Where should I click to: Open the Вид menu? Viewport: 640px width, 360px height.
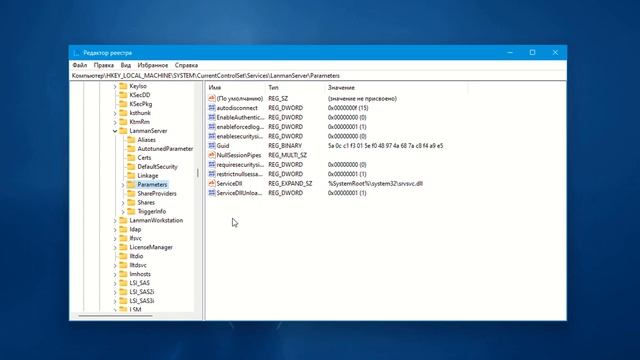pos(126,65)
